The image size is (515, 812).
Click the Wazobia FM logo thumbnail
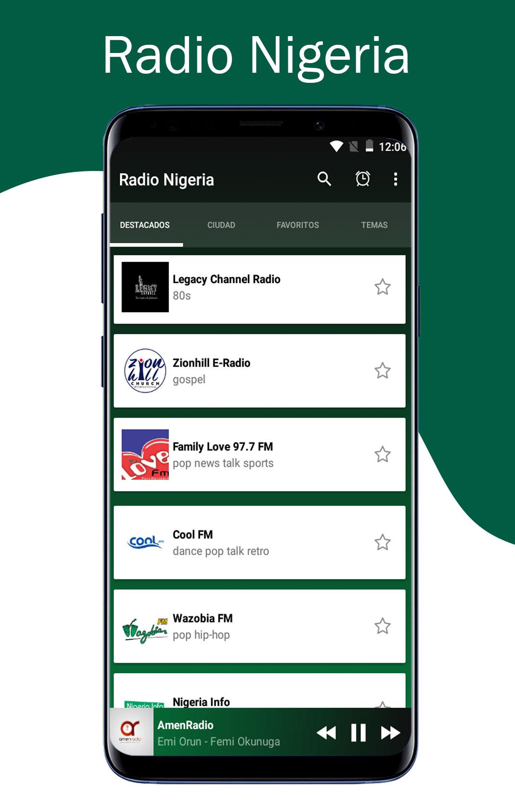[145, 630]
